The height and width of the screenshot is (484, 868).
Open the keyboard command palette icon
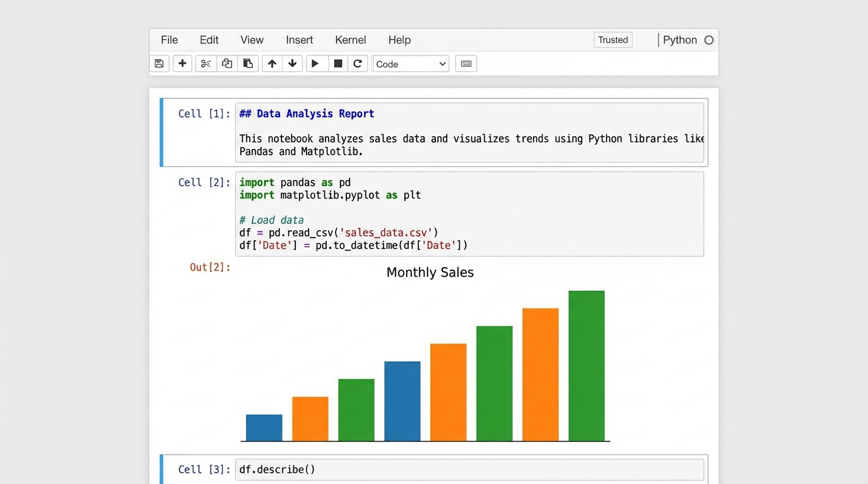point(466,63)
